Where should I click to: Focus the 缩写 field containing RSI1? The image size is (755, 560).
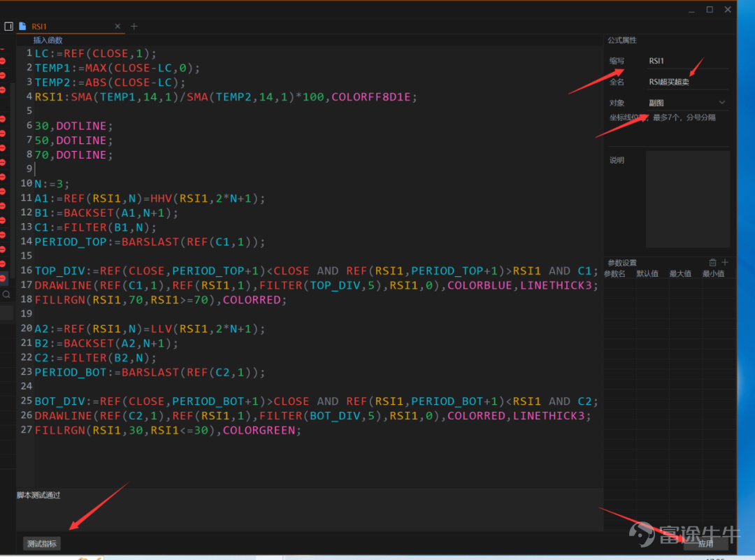[x=687, y=61]
